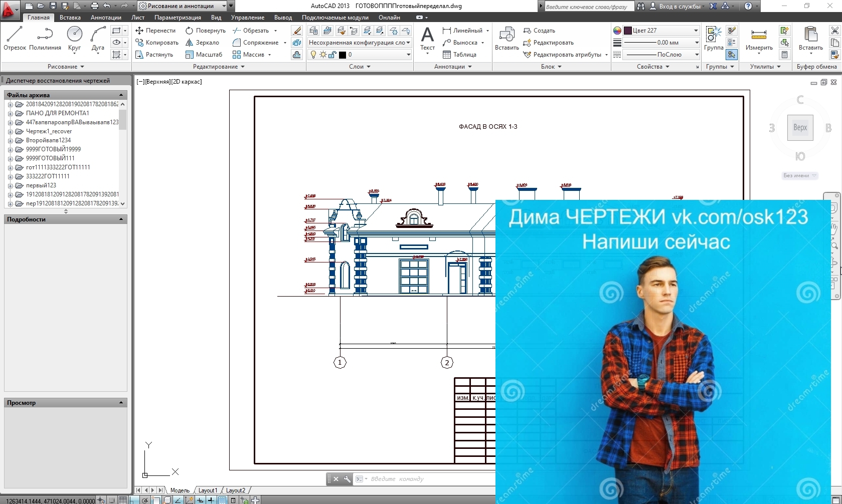Open the workspace dropdown Рисование и аннотации

tap(183, 6)
